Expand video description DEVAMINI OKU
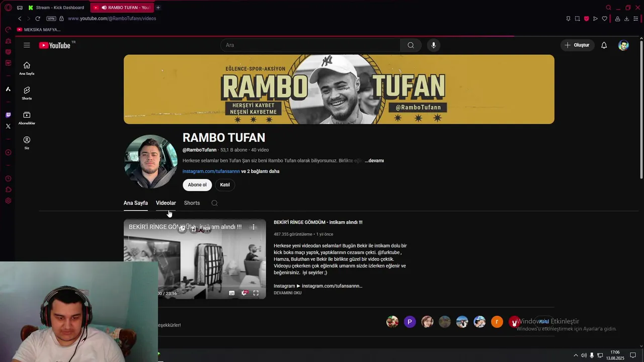 287,293
